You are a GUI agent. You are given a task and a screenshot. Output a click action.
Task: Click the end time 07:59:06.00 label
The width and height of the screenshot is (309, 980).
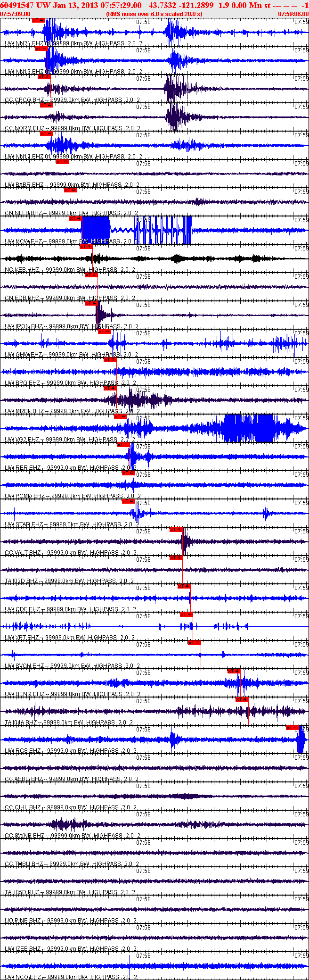pyautogui.click(x=293, y=14)
